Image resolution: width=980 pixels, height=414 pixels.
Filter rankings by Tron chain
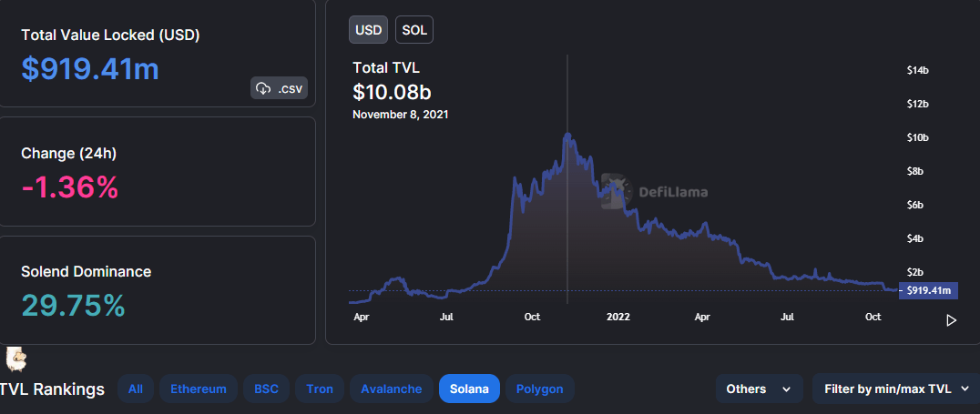320,389
